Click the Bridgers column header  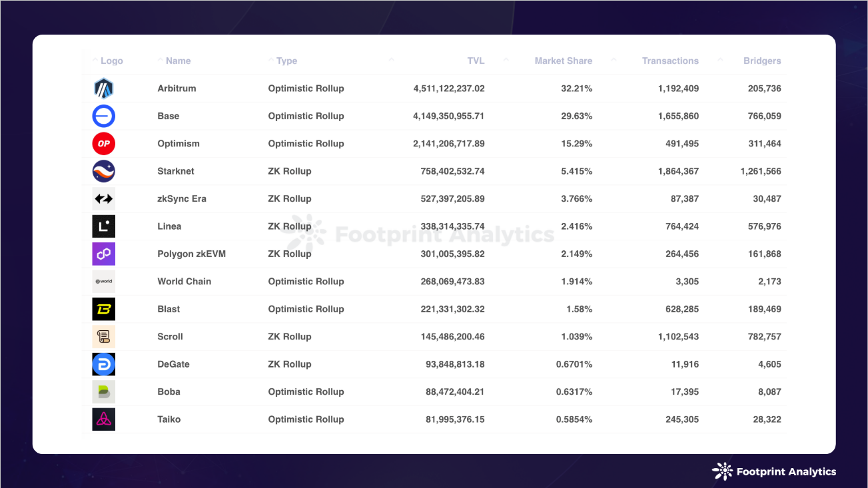point(762,61)
